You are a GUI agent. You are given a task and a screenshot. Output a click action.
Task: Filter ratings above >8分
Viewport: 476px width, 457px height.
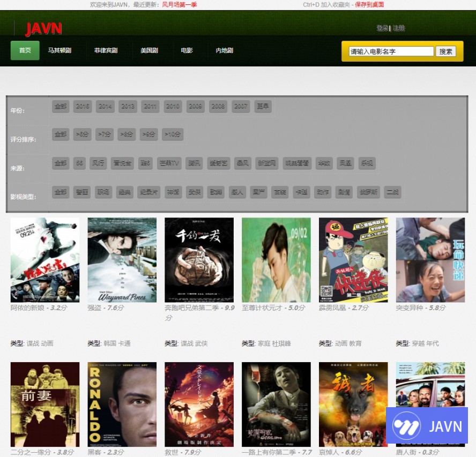click(x=127, y=134)
